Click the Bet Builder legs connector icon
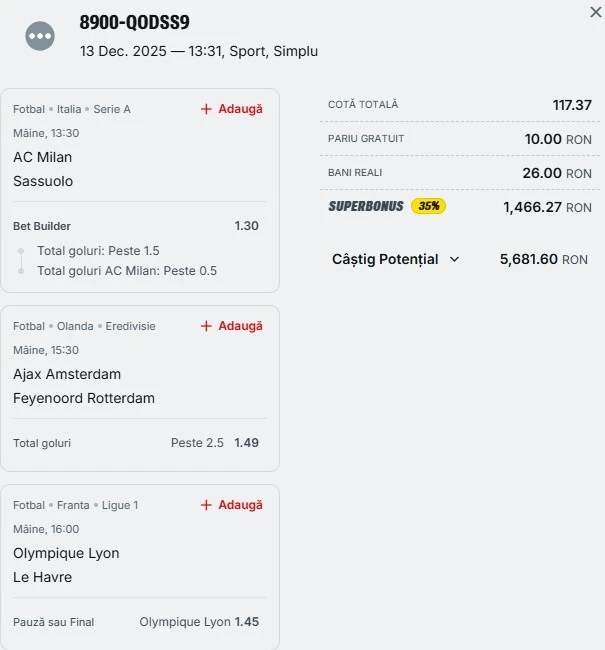This screenshot has height=650, width=605. [x=22, y=261]
